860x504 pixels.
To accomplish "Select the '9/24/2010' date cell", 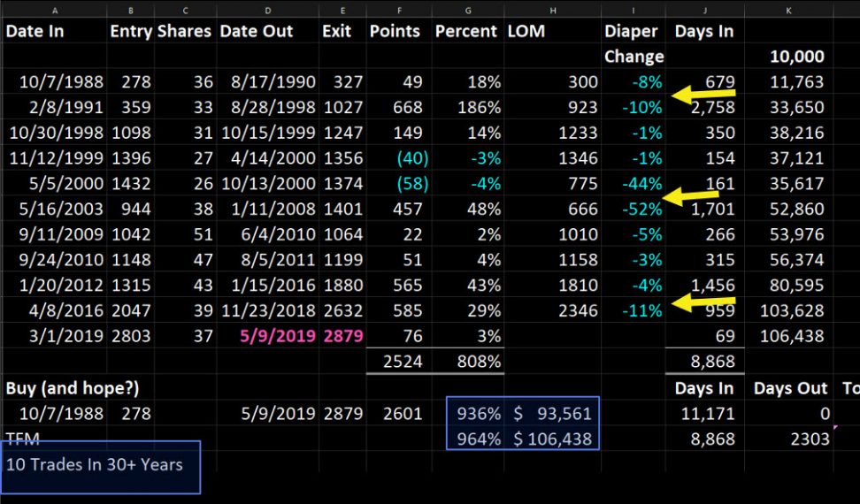I will [54, 259].
